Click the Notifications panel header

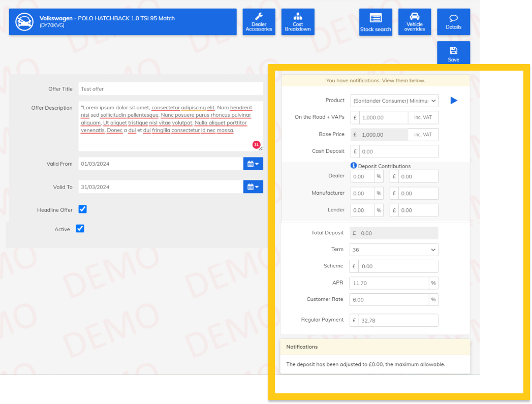pos(375,347)
